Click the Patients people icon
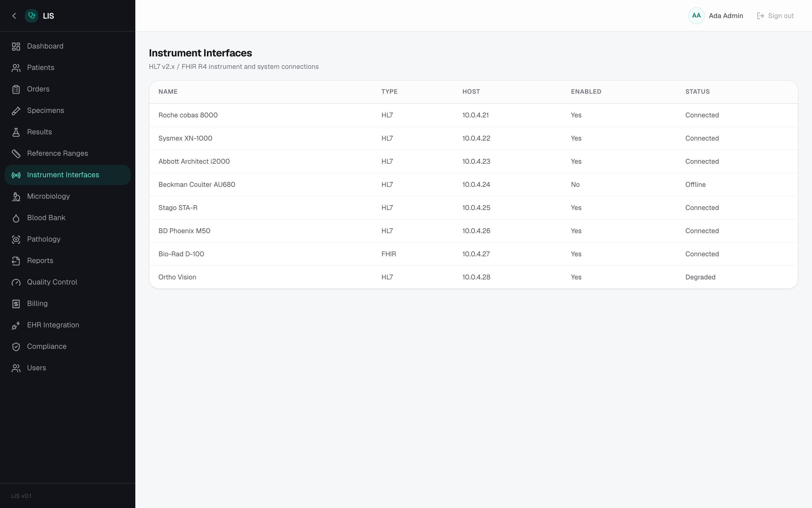The width and height of the screenshot is (812, 508). point(16,68)
